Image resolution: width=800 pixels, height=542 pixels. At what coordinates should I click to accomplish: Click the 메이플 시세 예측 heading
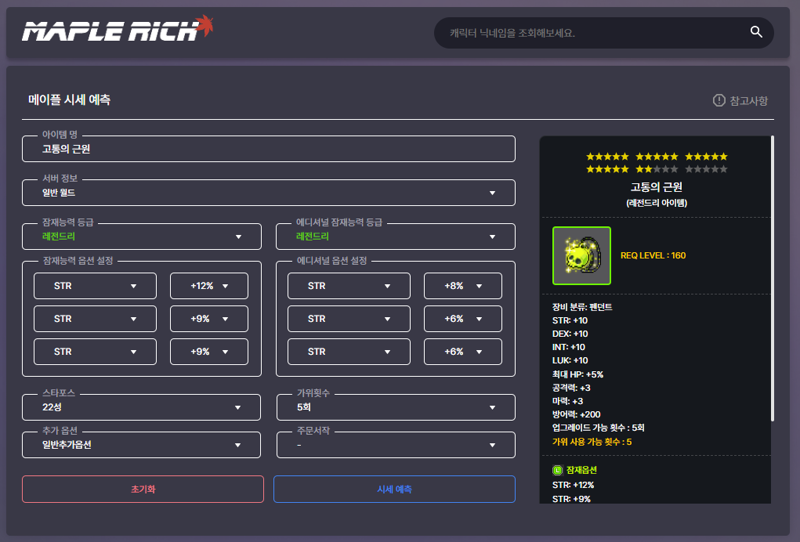point(69,100)
